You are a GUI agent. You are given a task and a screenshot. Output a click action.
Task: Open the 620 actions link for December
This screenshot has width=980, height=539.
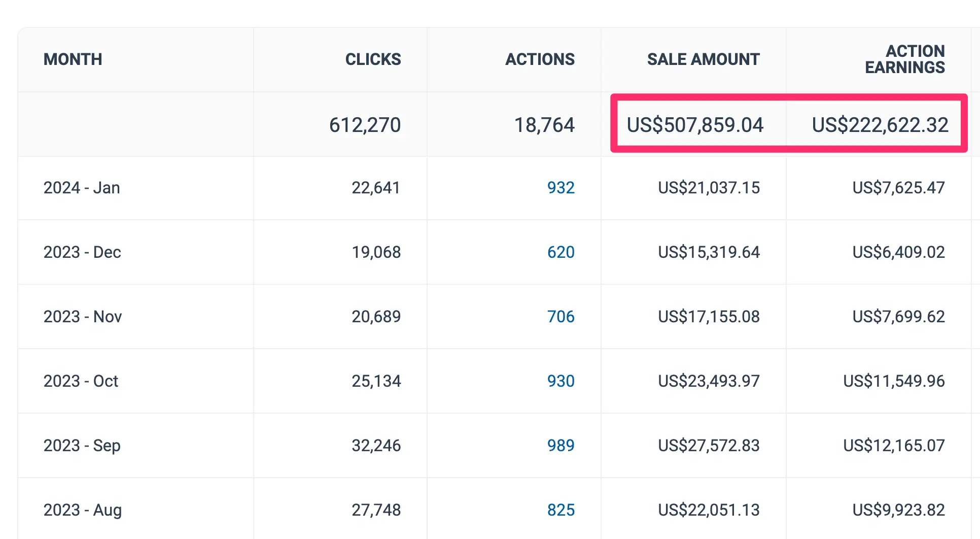point(561,252)
